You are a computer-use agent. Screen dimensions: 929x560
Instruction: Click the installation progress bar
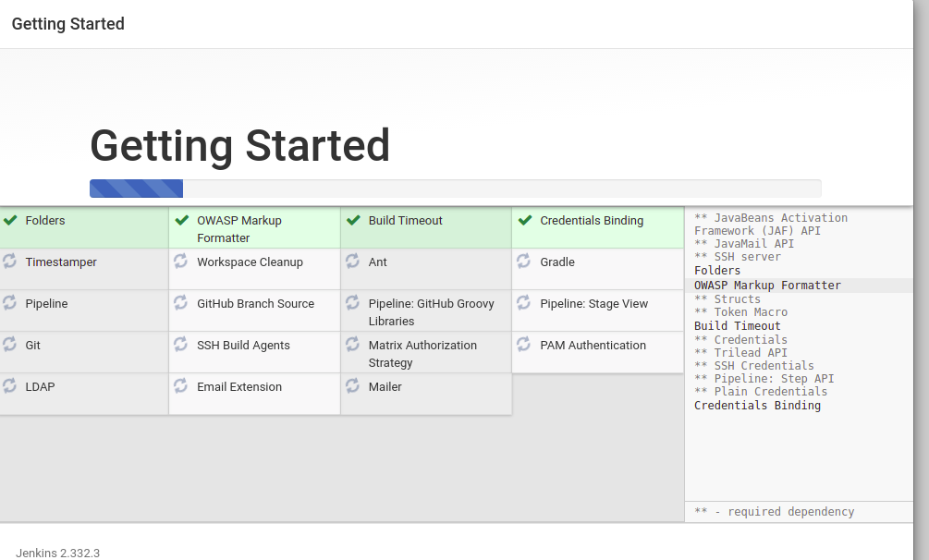point(455,189)
